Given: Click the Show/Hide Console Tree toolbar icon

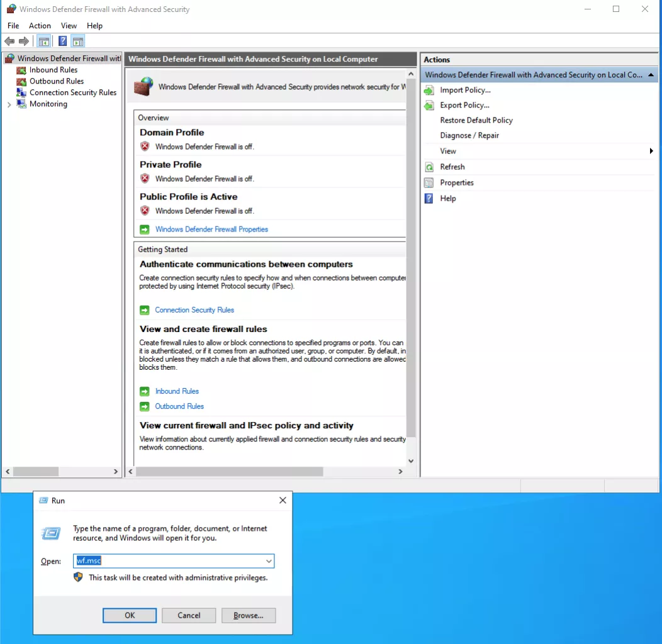Looking at the screenshot, I should point(43,41).
